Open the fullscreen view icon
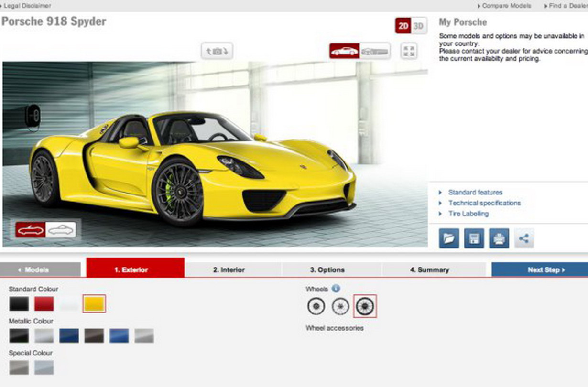Viewport: 588px width, 387px height. 409,51
